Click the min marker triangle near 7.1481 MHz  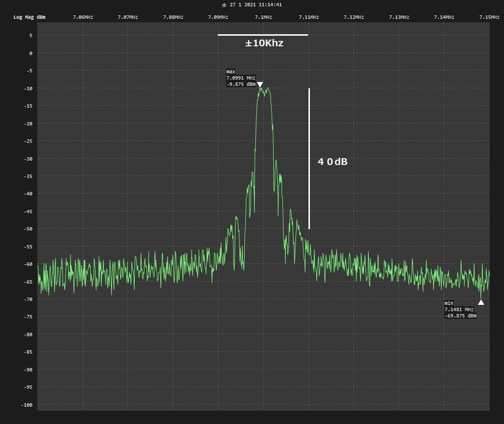click(x=481, y=302)
